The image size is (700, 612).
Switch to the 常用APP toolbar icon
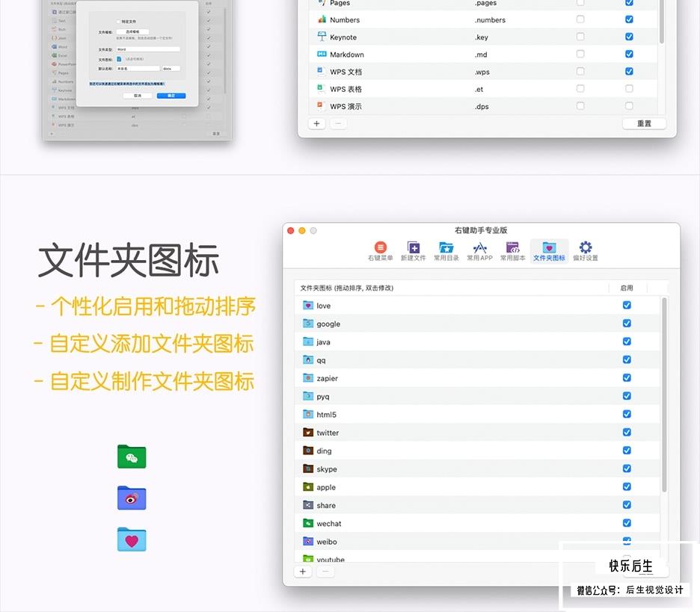(479, 251)
